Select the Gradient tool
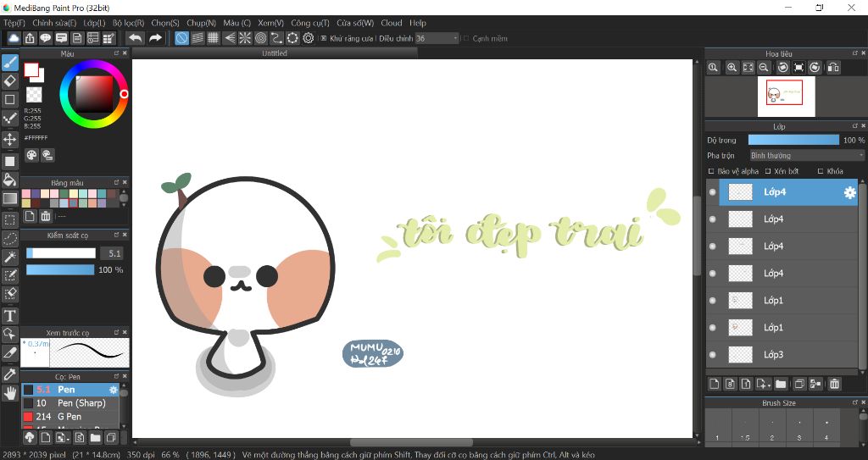 (x=10, y=198)
